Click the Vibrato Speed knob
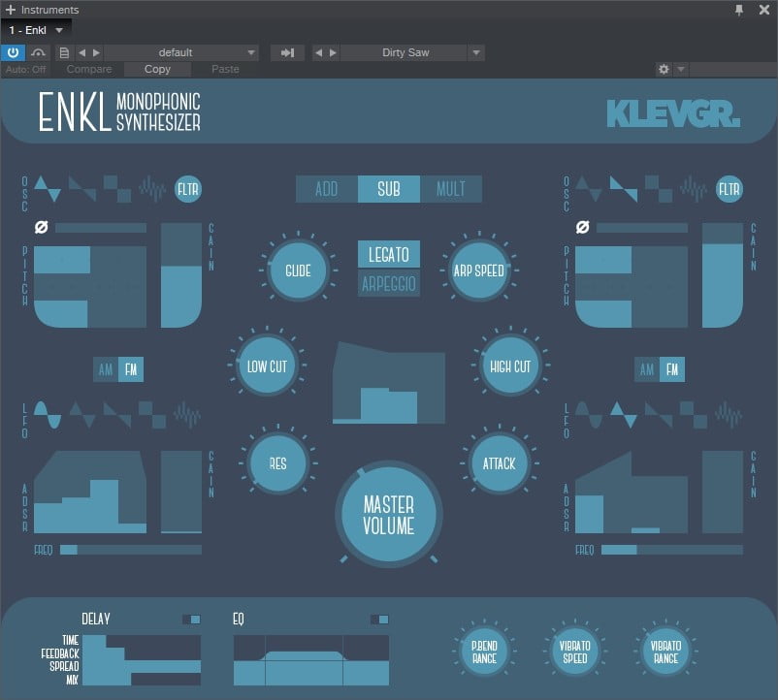This screenshot has width=778, height=700. tap(575, 652)
